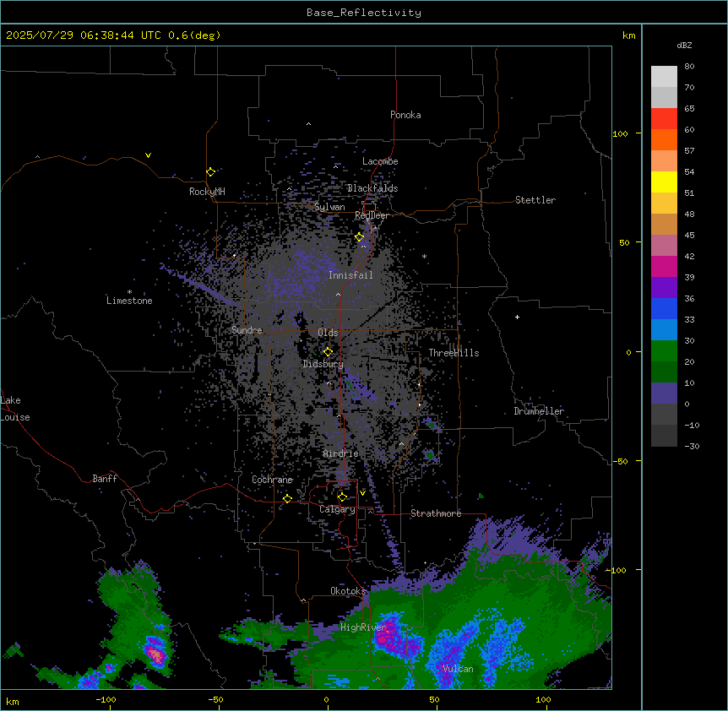728x711 pixels.
Task: Select the blue legend swatch between 36 and 33
Action: (x=664, y=308)
